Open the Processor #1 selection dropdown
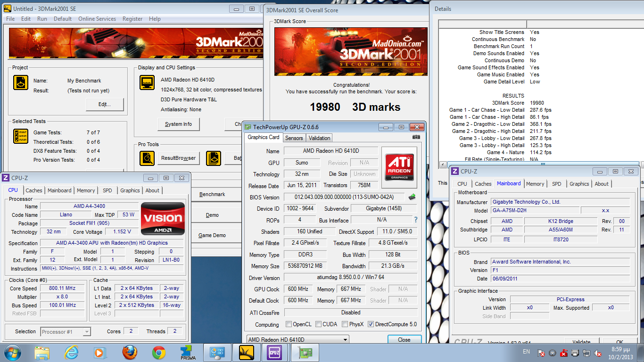This screenshot has width=644, height=362. pyautogui.click(x=66, y=332)
